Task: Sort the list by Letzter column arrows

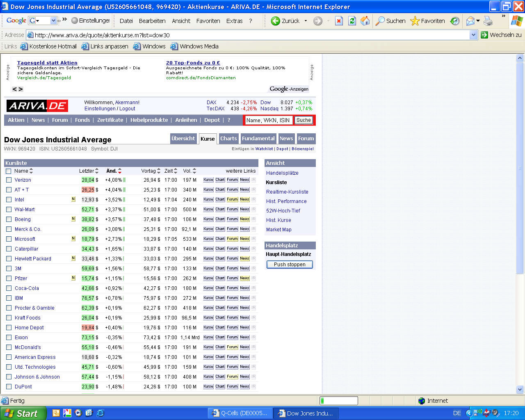Action: coord(97,171)
